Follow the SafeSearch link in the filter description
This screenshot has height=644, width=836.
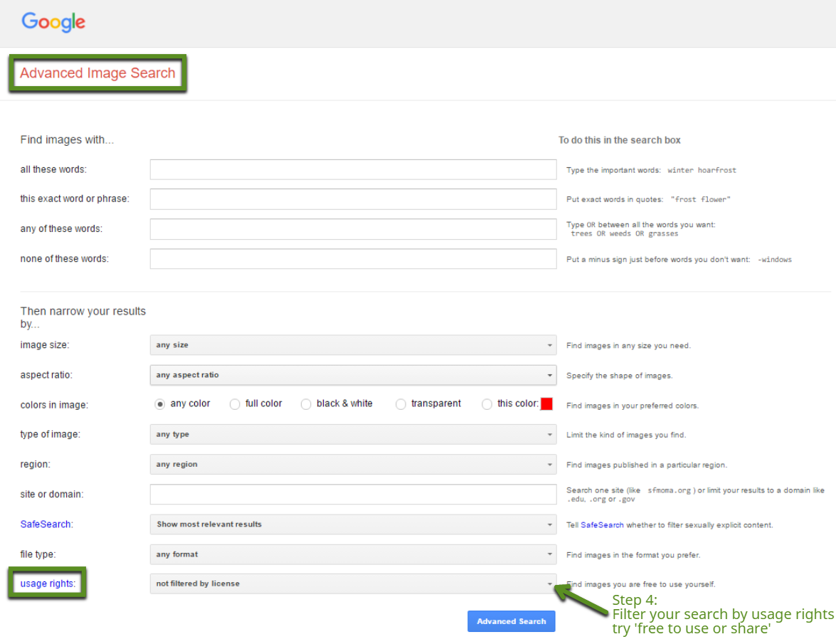tap(602, 525)
